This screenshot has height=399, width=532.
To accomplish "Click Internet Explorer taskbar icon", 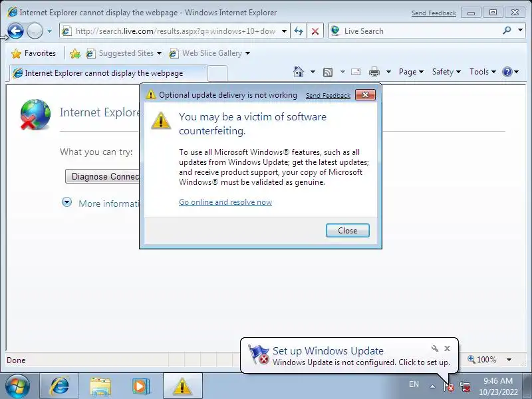I will (x=59, y=386).
